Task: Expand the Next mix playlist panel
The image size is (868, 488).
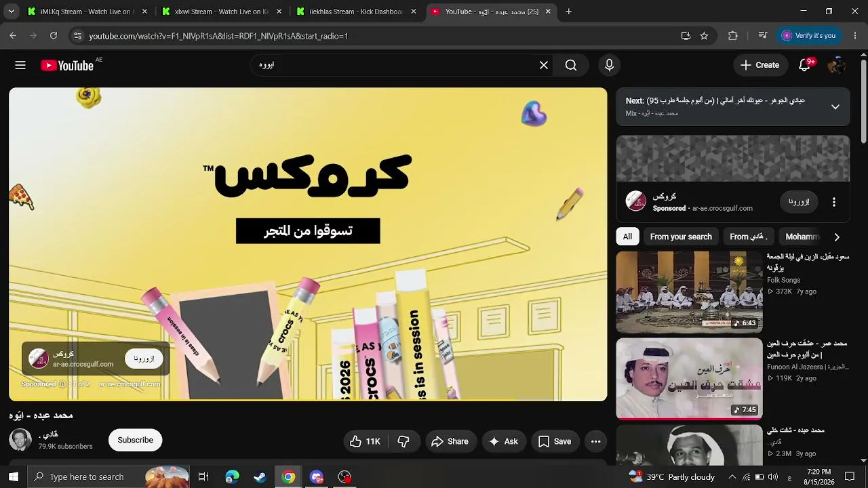Action: tap(835, 107)
